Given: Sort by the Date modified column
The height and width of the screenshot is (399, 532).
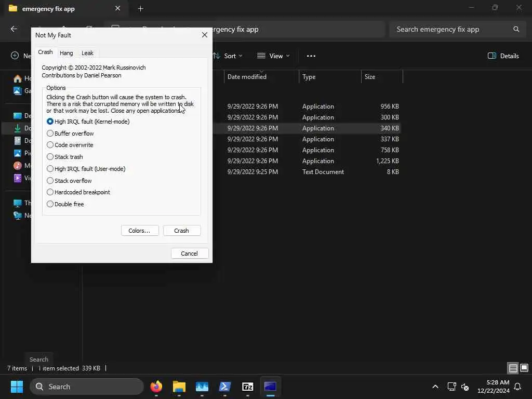Looking at the screenshot, I should (261, 77).
